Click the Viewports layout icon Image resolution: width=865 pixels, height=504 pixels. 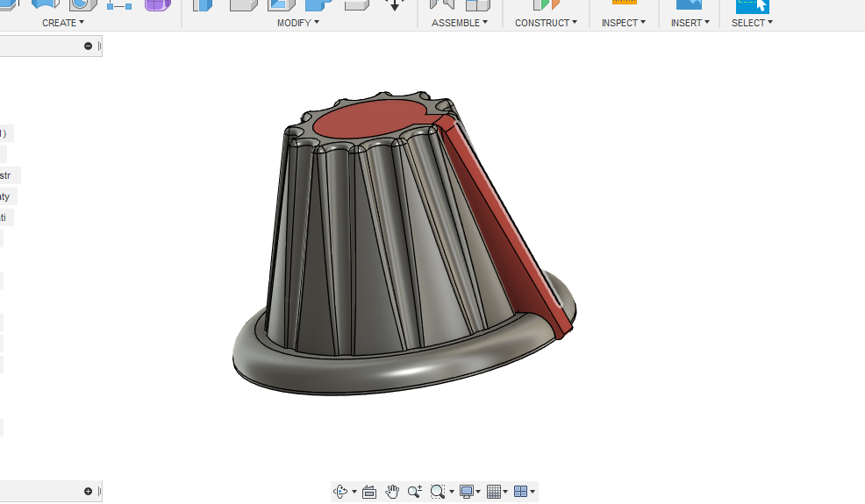click(520, 492)
